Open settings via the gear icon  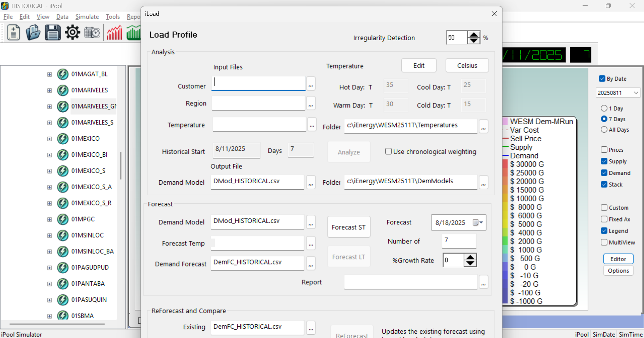(x=72, y=33)
